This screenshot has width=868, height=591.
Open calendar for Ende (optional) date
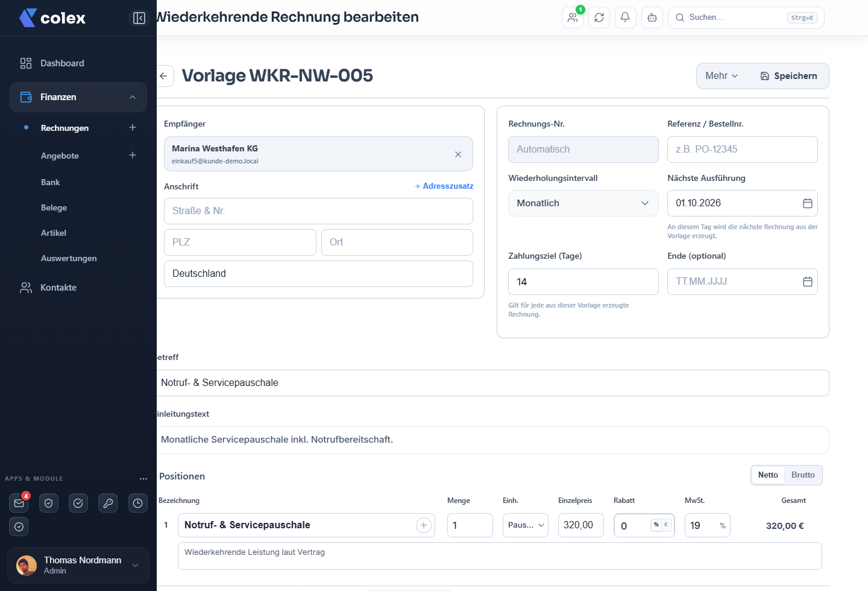click(x=808, y=282)
